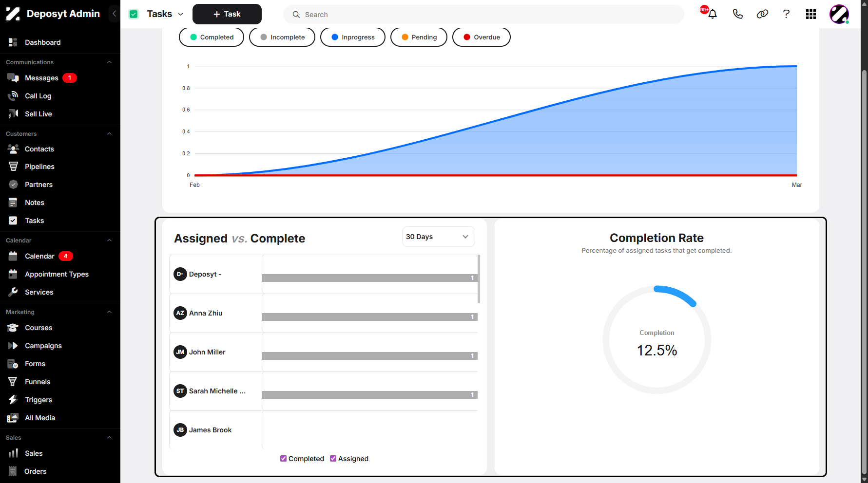Open the notifications bell icon
Screen dimensions: 868x483
click(x=712, y=14)
